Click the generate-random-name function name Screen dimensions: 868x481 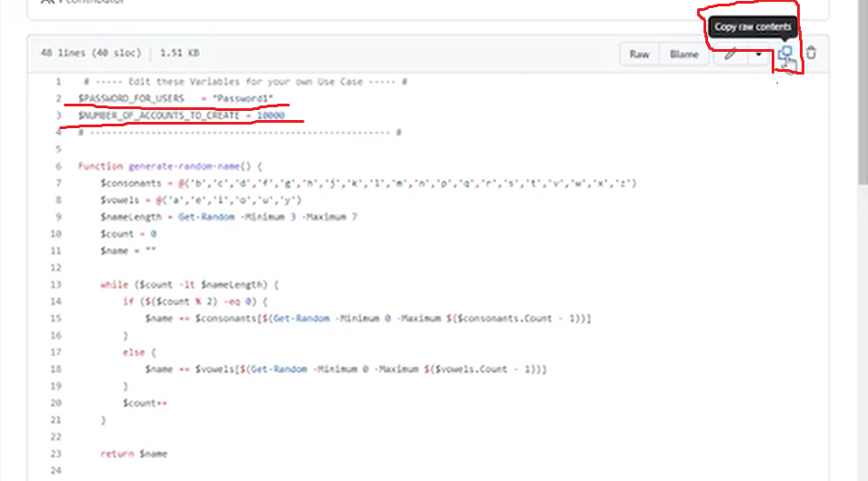184,166
